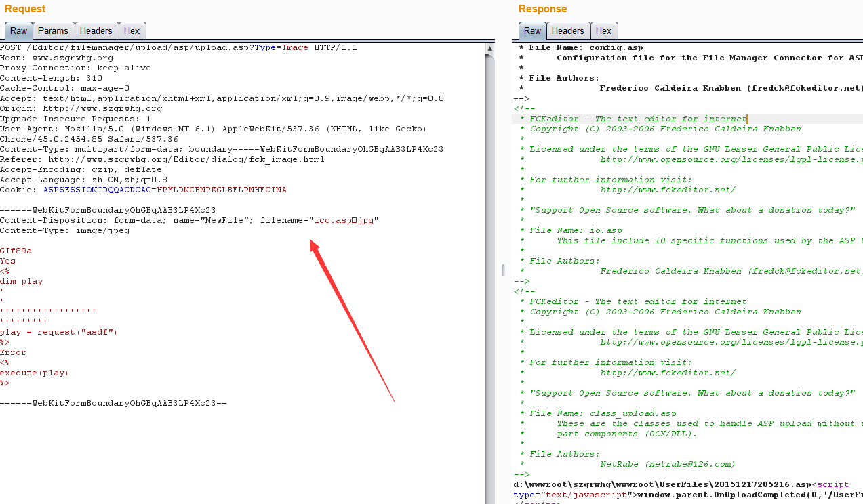Click 'File Name: class_upload.asp' in Response
This screenshot has width=863, height=504.
click(x=603, y=413)
